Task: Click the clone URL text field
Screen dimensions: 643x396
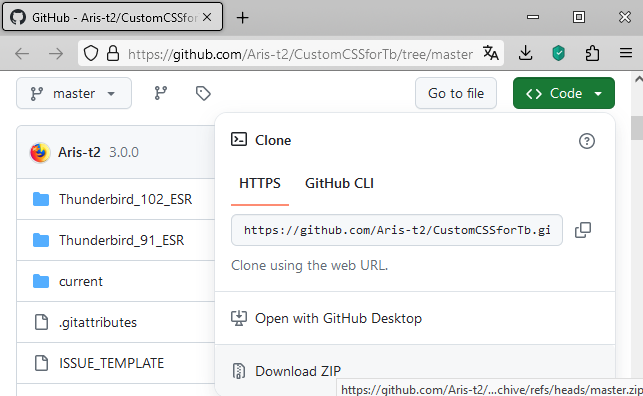Action: click(x=397, y=230)
